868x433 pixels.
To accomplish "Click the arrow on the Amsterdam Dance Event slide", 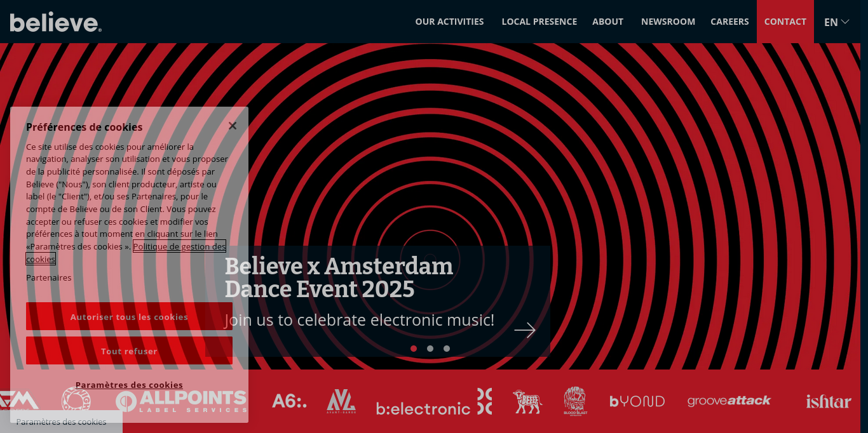I will click(x=525, y=330).
